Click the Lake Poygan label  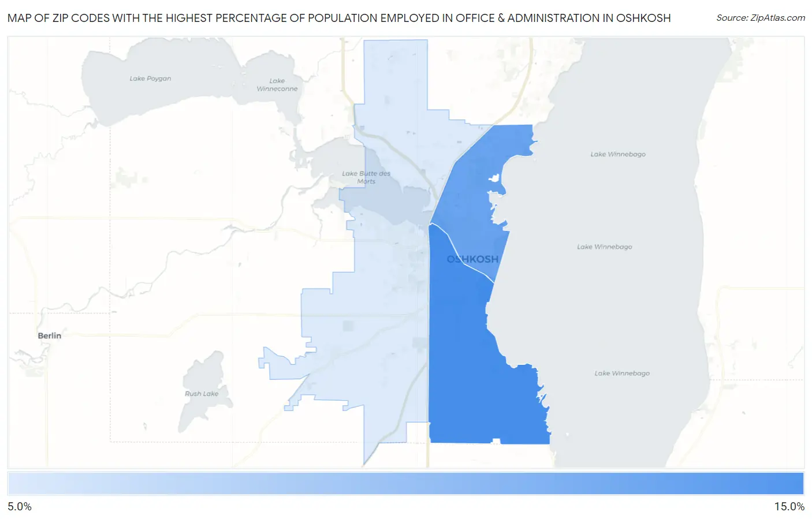pos(150,79)
